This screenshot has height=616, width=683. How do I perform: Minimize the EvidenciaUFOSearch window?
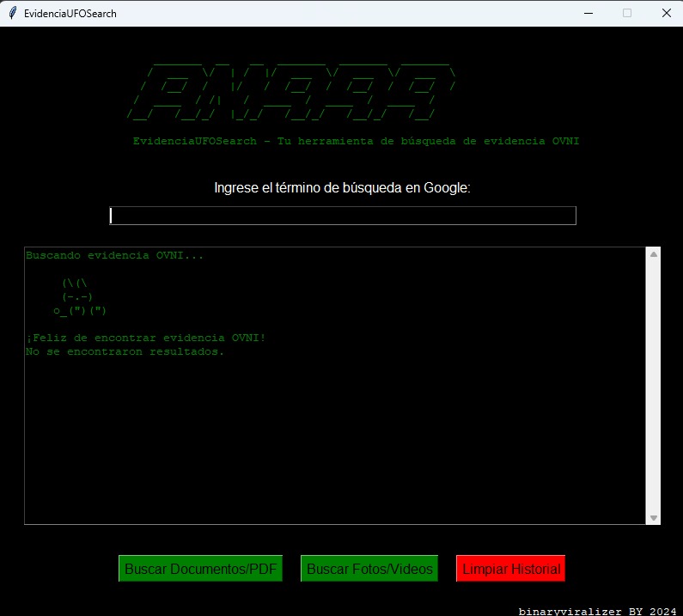click(588, 13)
